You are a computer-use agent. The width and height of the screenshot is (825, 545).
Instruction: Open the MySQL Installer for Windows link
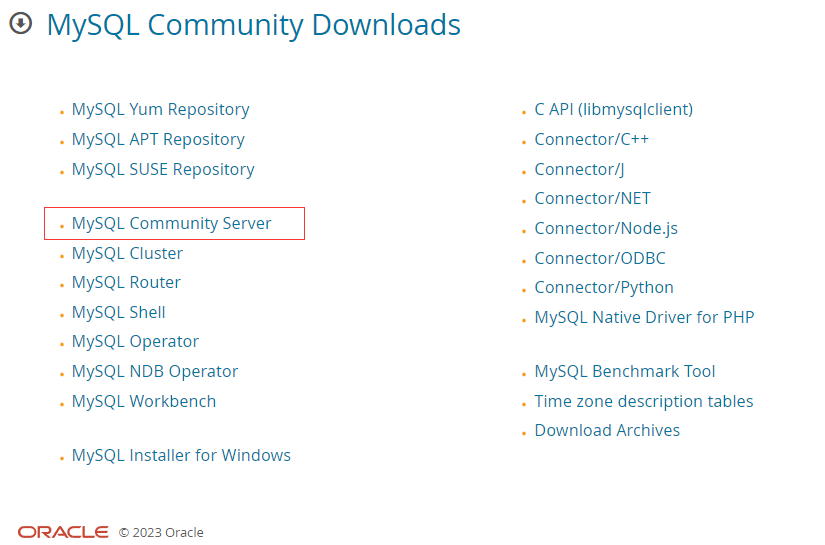pyautogui.click(x=181, y=455)
